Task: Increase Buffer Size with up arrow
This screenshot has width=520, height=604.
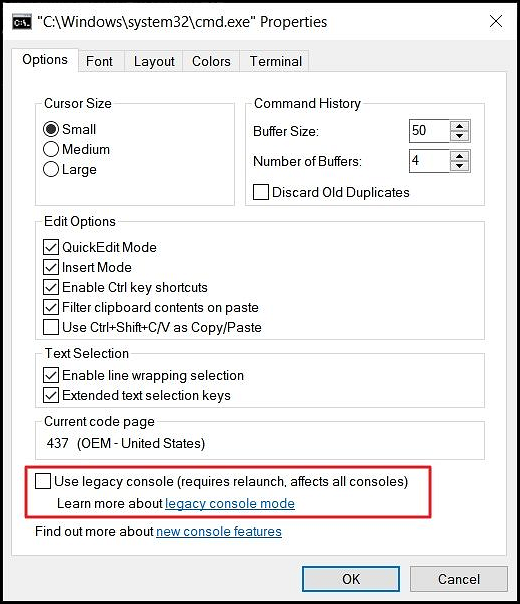Action: [x=459, y=126]
